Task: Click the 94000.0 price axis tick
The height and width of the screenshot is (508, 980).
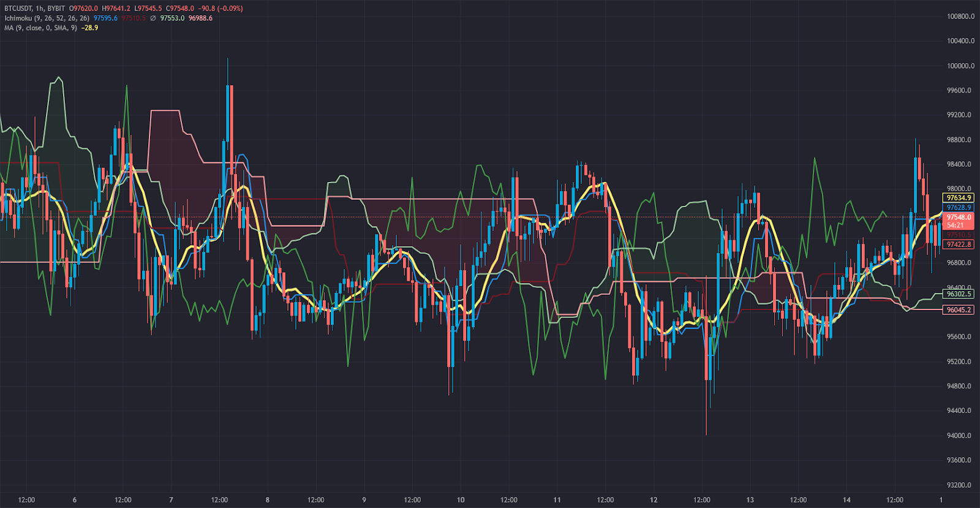Action: click(x=960, y=436)
